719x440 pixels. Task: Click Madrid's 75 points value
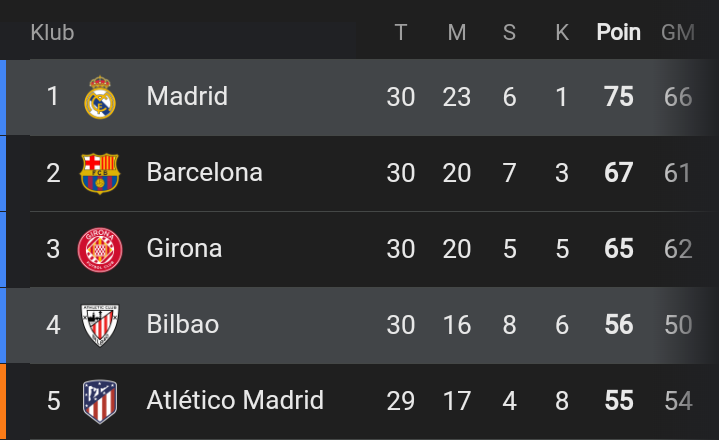(x=619, y=97)
